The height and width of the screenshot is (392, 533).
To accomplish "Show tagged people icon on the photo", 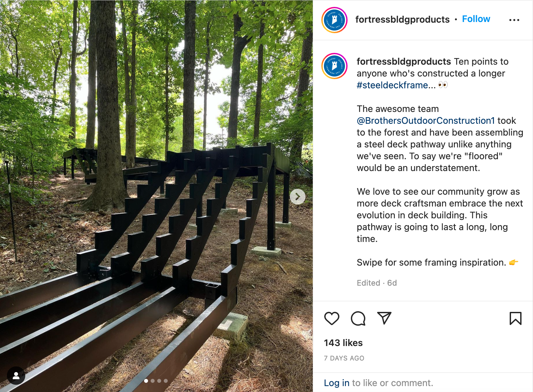I will coord(16,376).
